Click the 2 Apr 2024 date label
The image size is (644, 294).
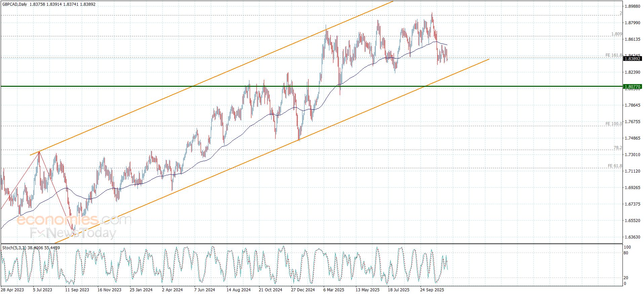click(x=172, y=290)
